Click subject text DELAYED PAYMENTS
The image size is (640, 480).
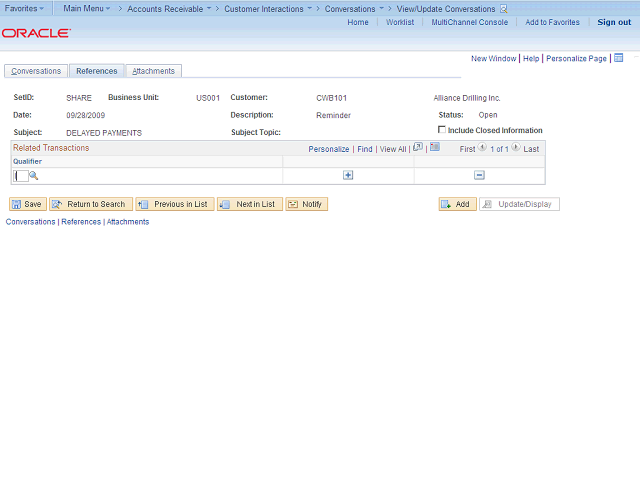[x=104, y=133]
